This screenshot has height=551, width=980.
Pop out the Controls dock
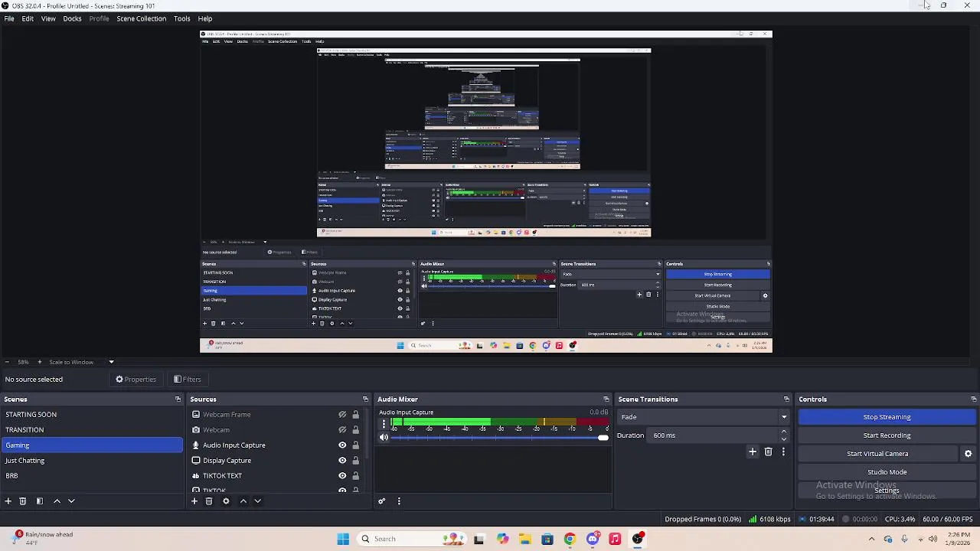tap(974, 399)
